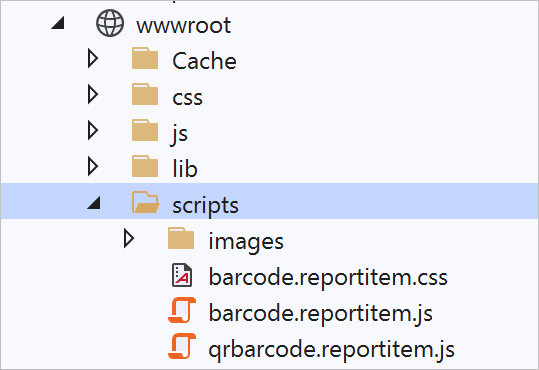Expand the js folder
The height and width of the screenshot is (370, 539).
(x=93, y=131)
